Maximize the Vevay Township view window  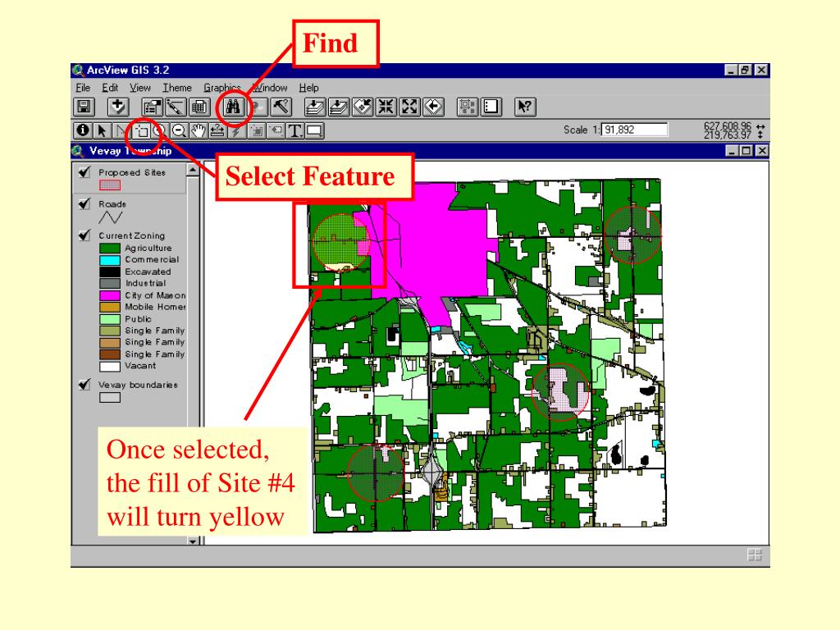click(x=746, y=151)
